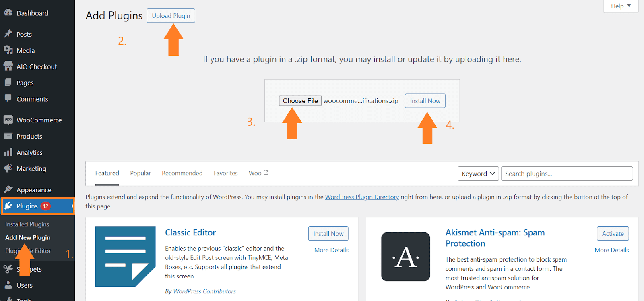Switch to the Recommended tab
Image resolution: width=644 pixels, height=301 pixels.
click(182, 173)
